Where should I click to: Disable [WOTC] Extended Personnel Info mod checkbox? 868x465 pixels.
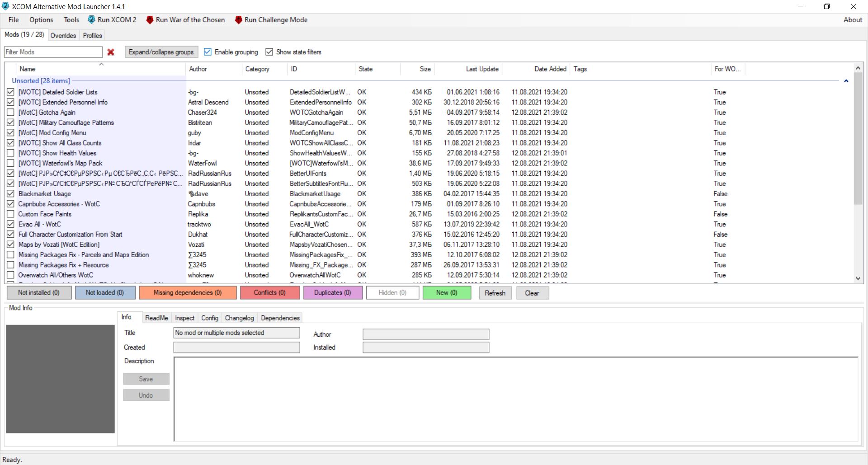[10, 102]
